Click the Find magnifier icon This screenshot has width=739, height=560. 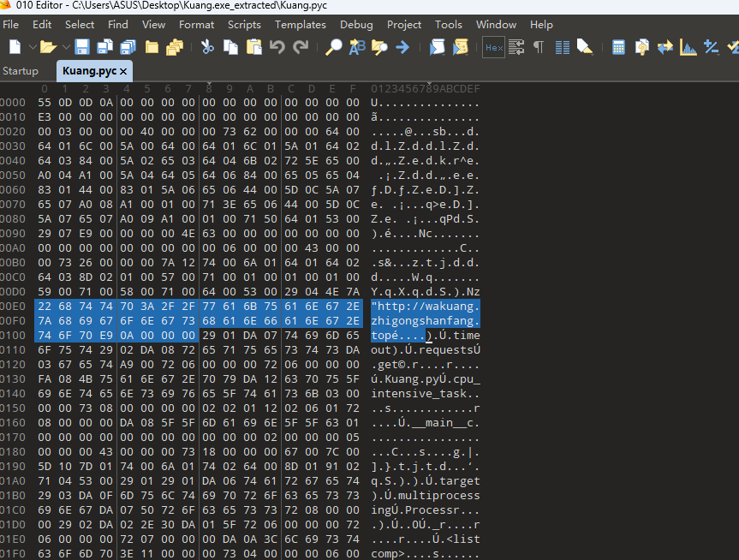[x=334, y=47]
